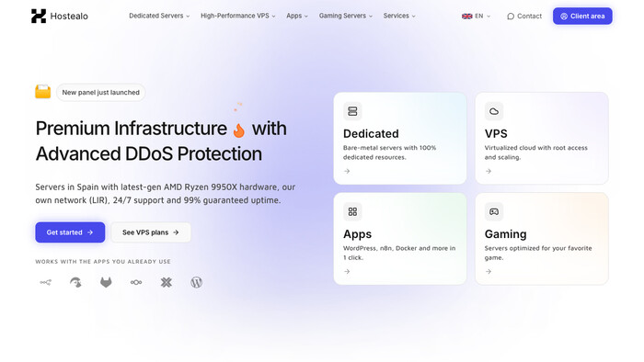Click the n8n workflow app icon
644x362 pixels.
click(x=46, y=282)
